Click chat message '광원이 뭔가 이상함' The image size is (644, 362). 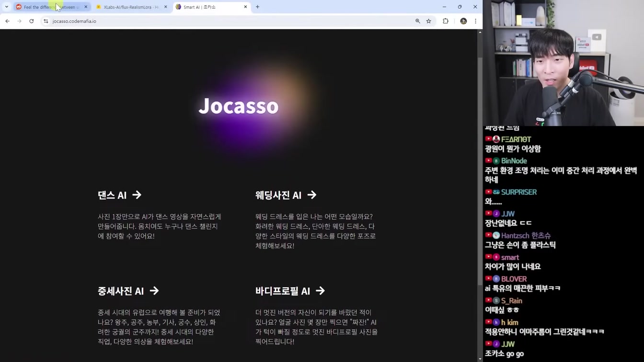(x=513, y=149)
